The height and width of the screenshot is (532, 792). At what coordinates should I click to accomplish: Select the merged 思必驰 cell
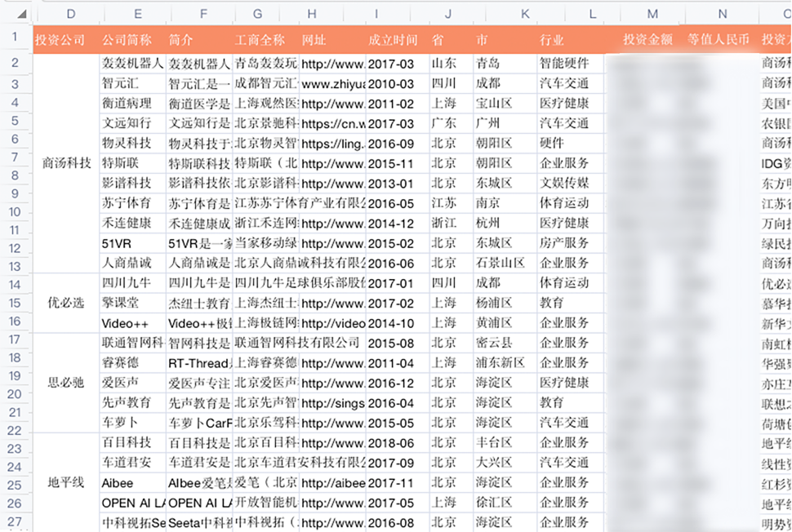tap(67, 383)
